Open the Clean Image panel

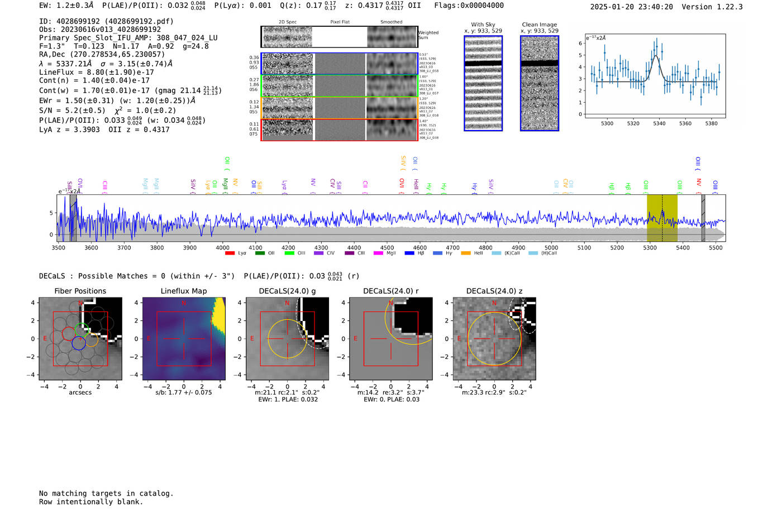(x=540, y=83)
